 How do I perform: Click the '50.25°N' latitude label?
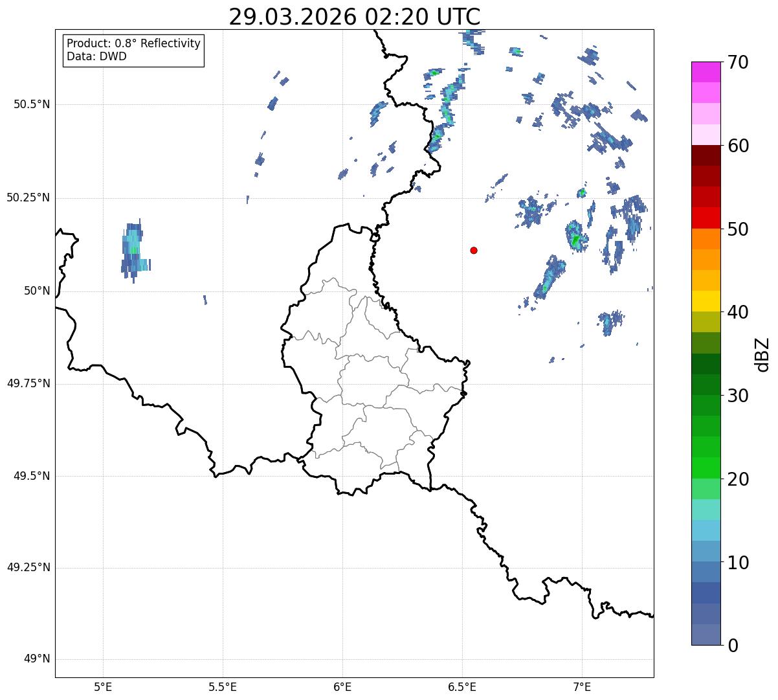coord(28,198)
